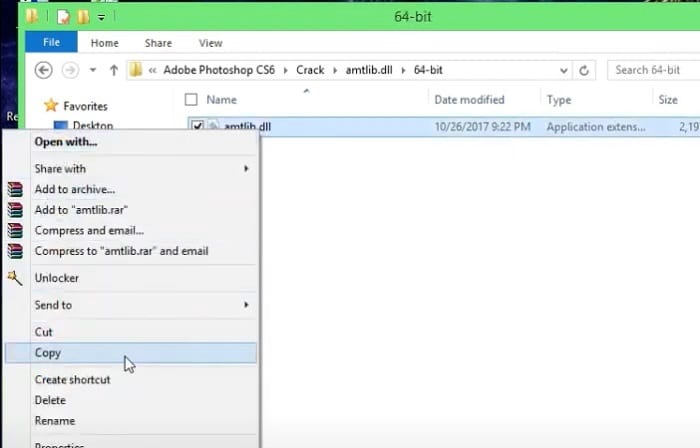
Task: Click the Properties quick access icon
Action: pos(63,17)
